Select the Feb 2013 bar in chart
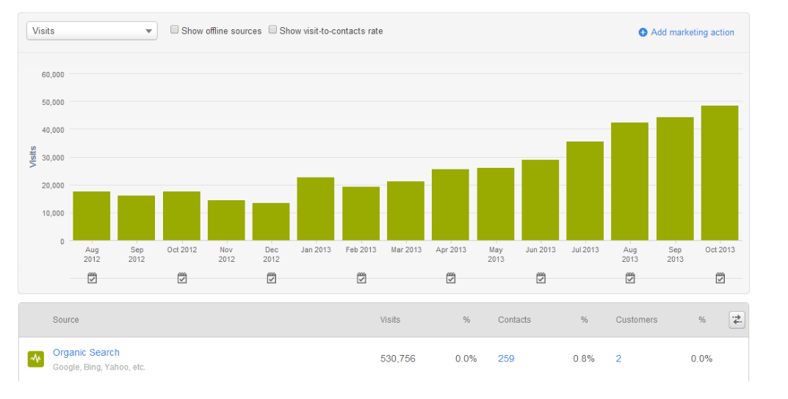Image resolution: width=788 pixels, height=399 pixels. click(x=361, y=214)
